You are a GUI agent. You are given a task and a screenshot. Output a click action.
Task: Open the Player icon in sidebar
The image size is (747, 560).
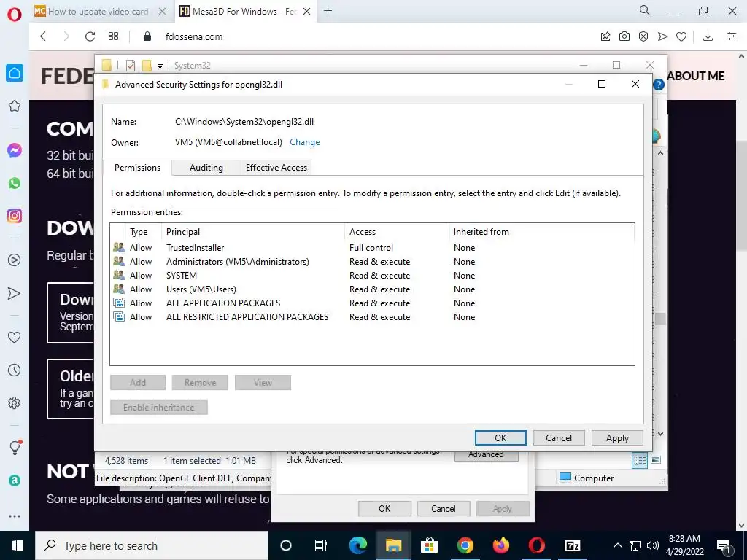point(15,260)
